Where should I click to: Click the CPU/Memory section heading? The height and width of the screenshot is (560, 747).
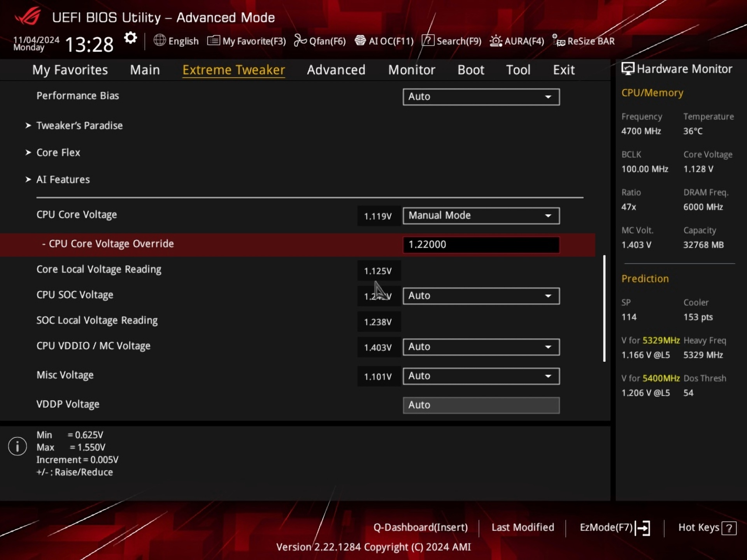coord(652,93)
